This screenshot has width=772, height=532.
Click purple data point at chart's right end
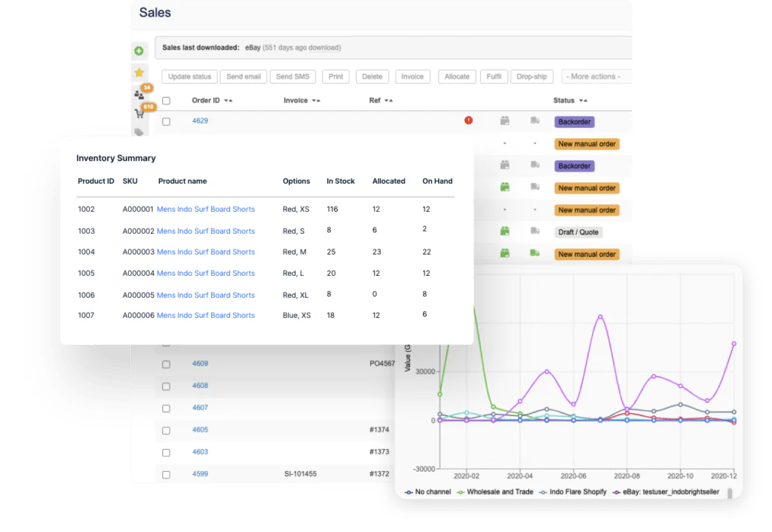coord(734,344)
